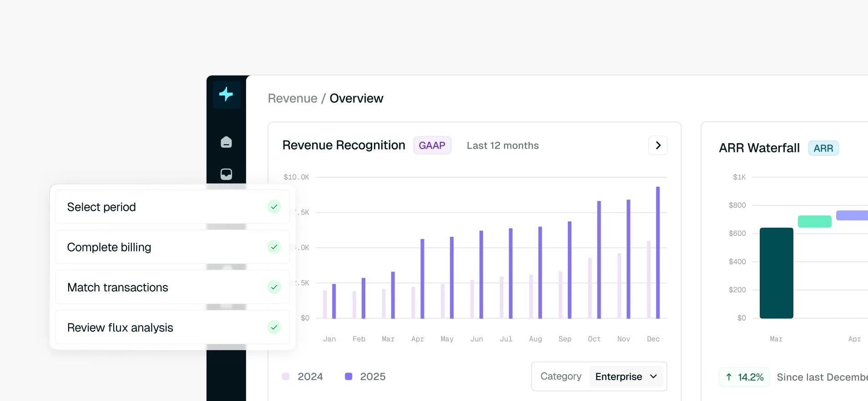868x401 pixels.
Task: Toggle the Select period checkmark
Action: pyautogui.click(x=274, y=207)
